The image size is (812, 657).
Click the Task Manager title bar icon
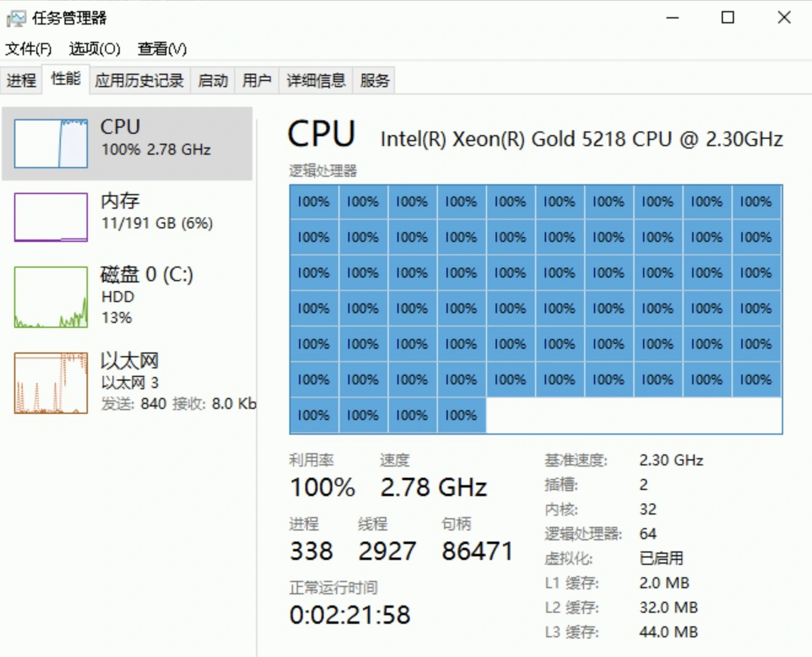(16, 18)
